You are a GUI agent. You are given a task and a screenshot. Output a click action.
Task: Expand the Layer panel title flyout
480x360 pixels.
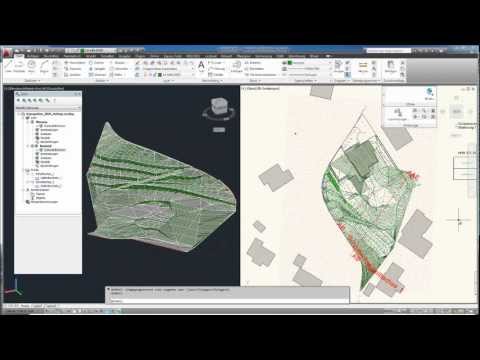click(x=168, y=81)
